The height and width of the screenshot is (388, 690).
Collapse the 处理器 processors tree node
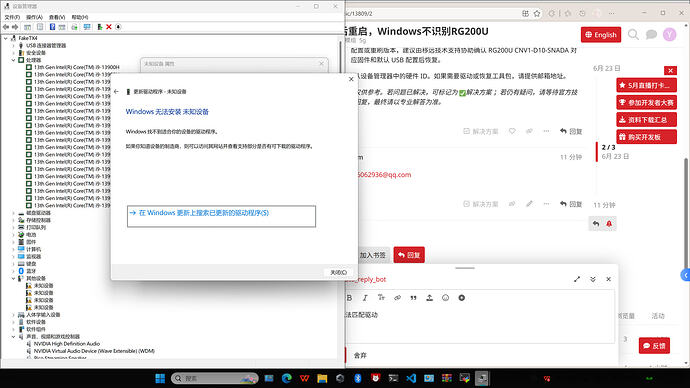click(x=14, y=60)
